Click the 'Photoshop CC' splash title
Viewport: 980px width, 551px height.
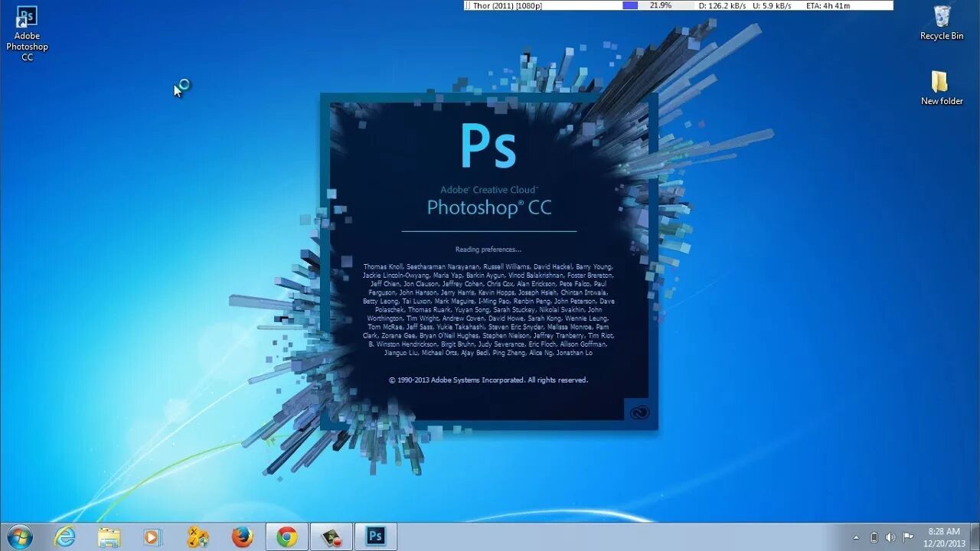click(489, 207)
